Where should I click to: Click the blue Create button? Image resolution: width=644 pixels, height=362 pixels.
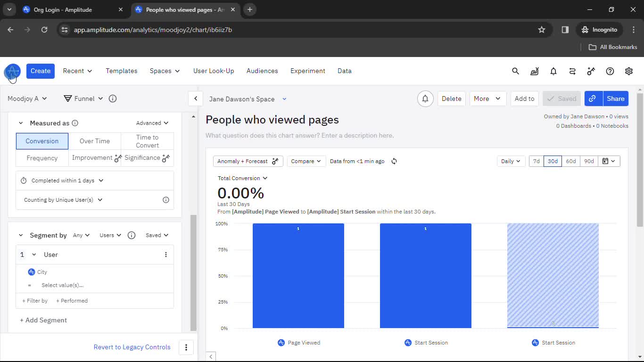tap(41, 71)
